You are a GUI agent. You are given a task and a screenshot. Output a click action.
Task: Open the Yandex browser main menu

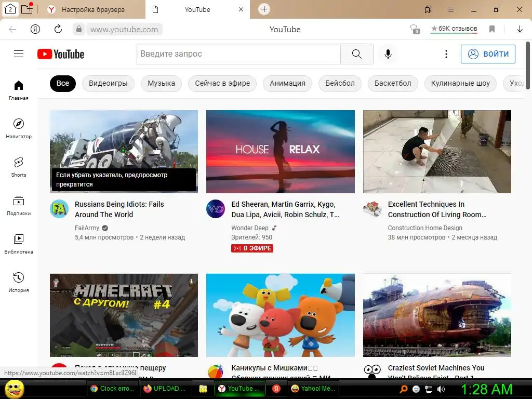[451, 9]
